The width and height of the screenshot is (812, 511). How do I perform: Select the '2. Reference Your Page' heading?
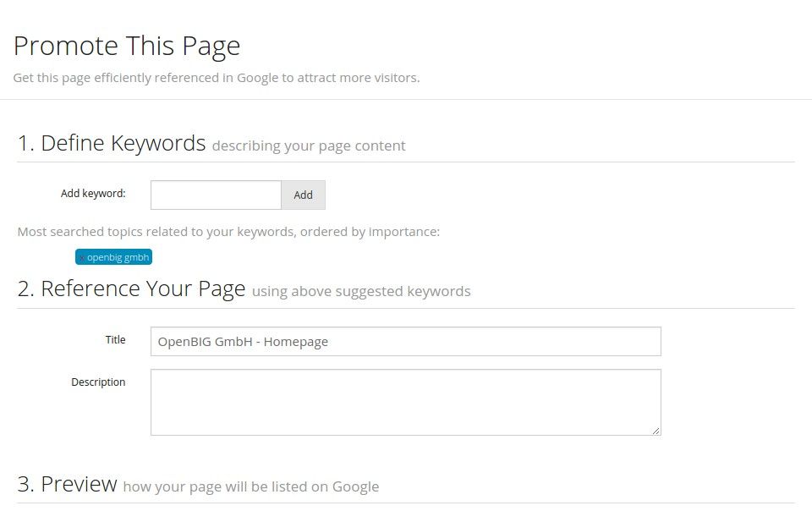pyautogui.click(x=131, y=288)
